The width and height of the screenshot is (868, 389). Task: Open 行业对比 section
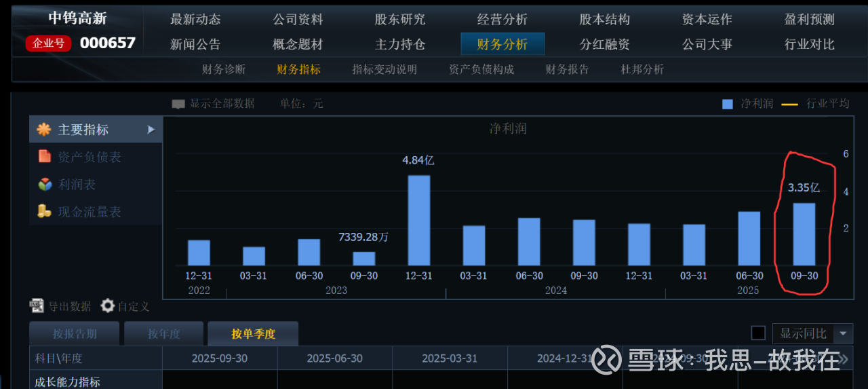click(810, 44)
